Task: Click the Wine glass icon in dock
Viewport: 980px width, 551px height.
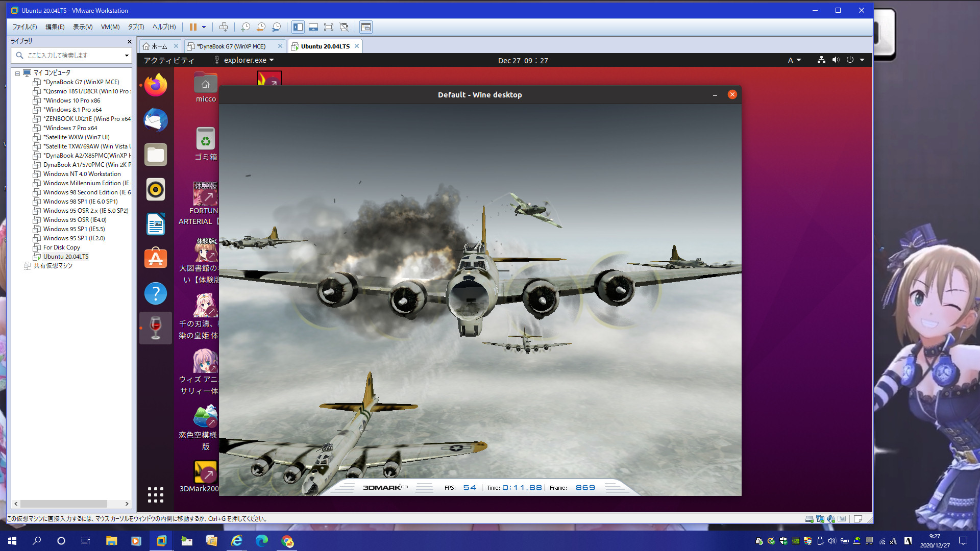Action: 156,328
